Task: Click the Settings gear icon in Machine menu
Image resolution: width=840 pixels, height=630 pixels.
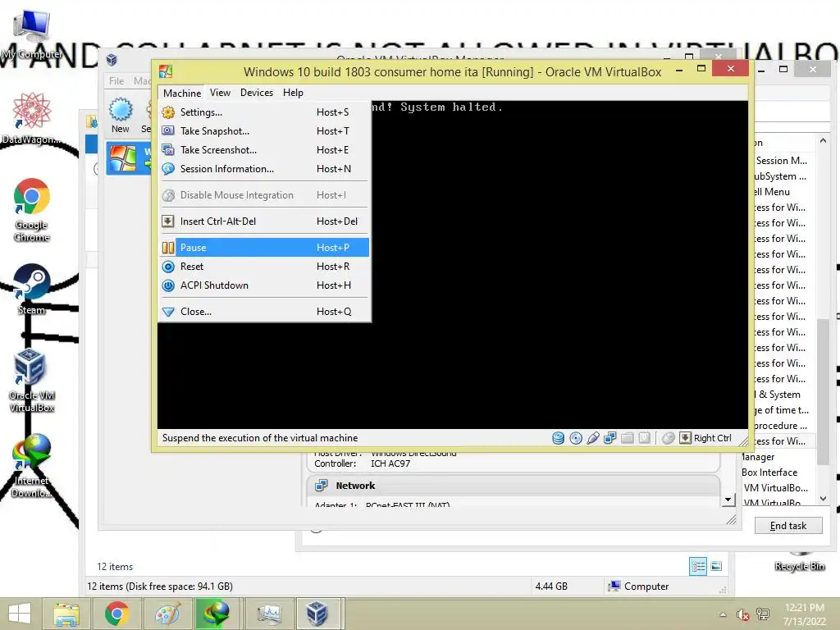Action: 168,112
